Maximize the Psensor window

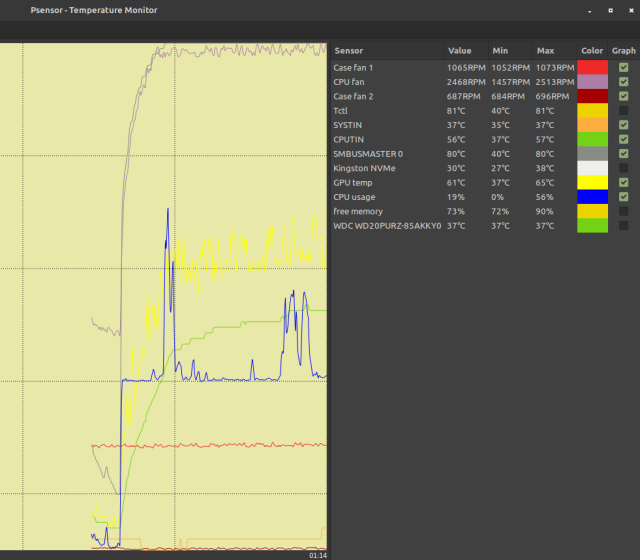click(x=609, y=10)
